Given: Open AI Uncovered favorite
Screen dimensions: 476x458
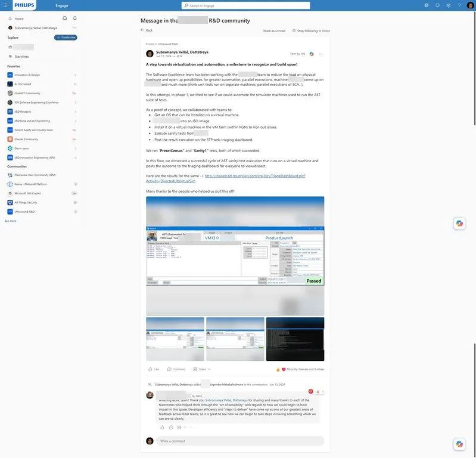Looking at the screenshot, I should (42, 84).
